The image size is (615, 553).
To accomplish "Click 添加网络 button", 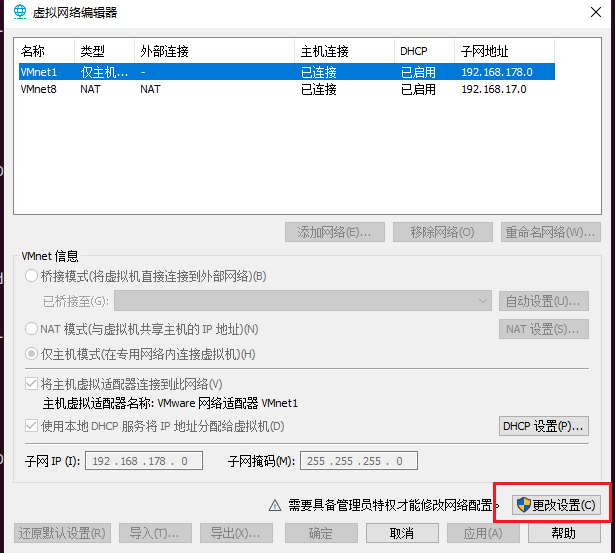I will (334, 232).
